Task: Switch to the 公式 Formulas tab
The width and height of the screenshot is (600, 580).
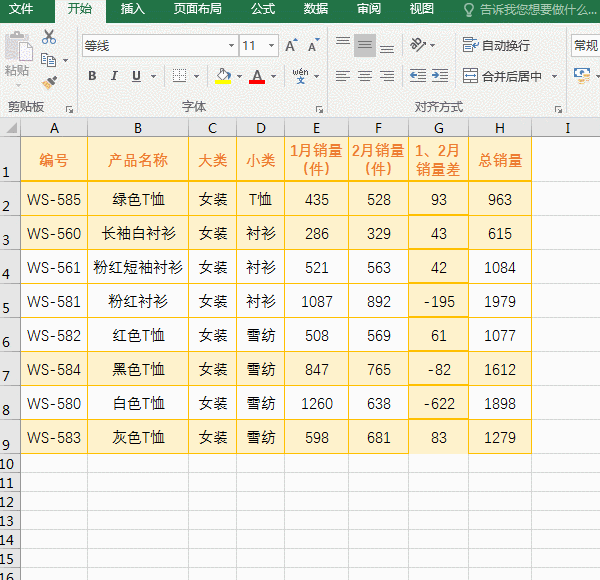Action: click(x=263, y=9)
